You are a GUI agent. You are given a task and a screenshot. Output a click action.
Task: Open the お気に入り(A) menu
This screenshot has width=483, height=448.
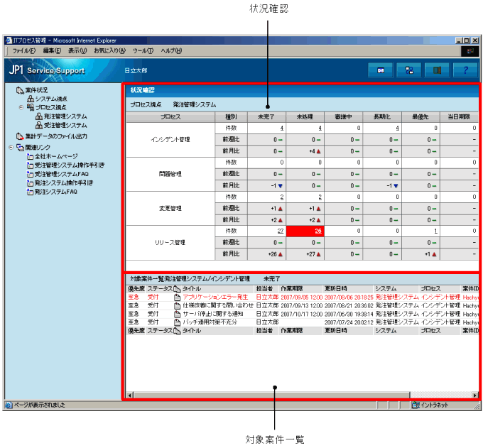109,51
